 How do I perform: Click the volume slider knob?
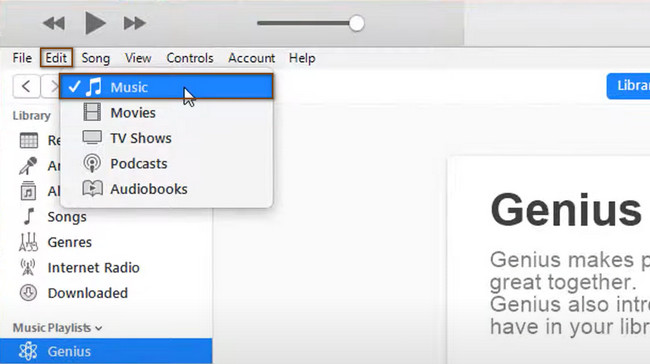356,23
